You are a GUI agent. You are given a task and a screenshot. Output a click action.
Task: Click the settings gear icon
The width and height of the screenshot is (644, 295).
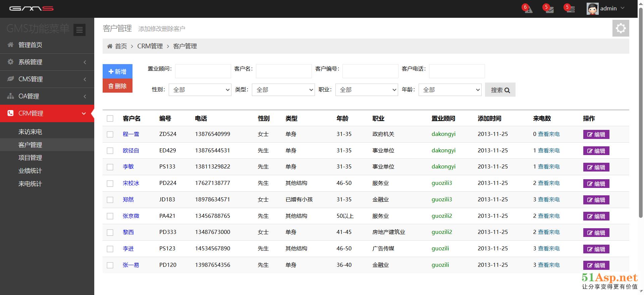point(621,28)
